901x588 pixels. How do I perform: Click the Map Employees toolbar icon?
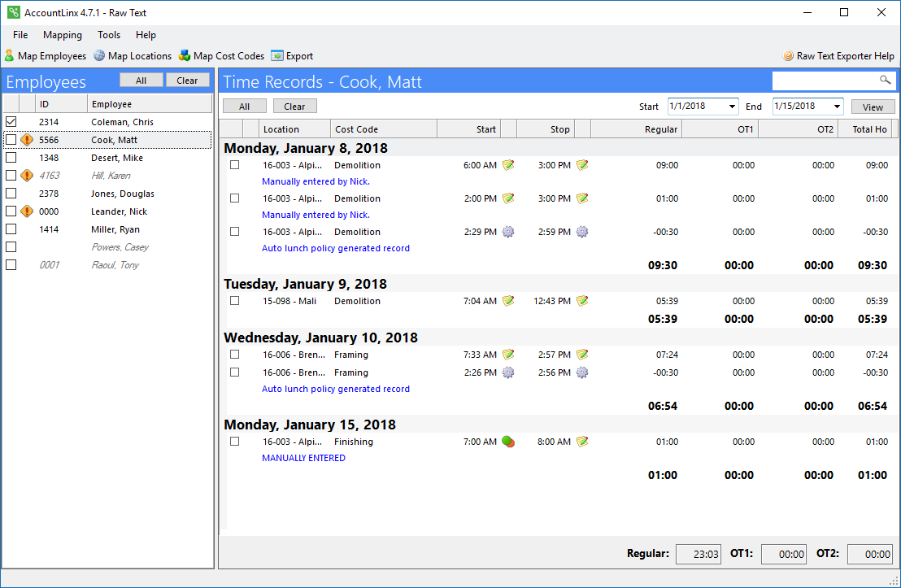[x=9, y=56]
